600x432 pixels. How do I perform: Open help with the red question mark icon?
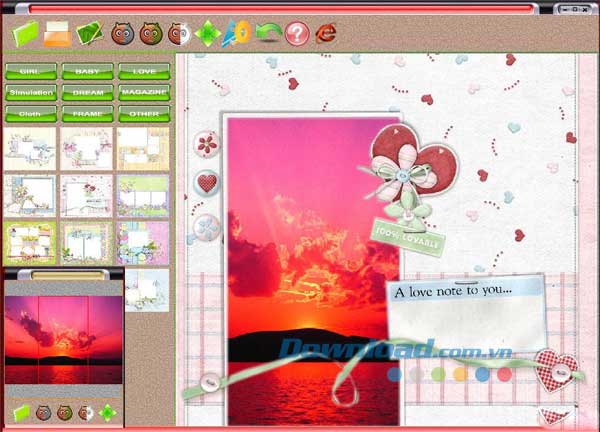click(x=296, y=33)
